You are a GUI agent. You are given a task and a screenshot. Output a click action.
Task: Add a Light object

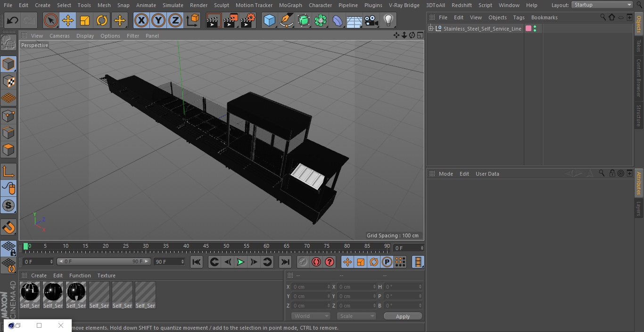[x=388, y=20]
